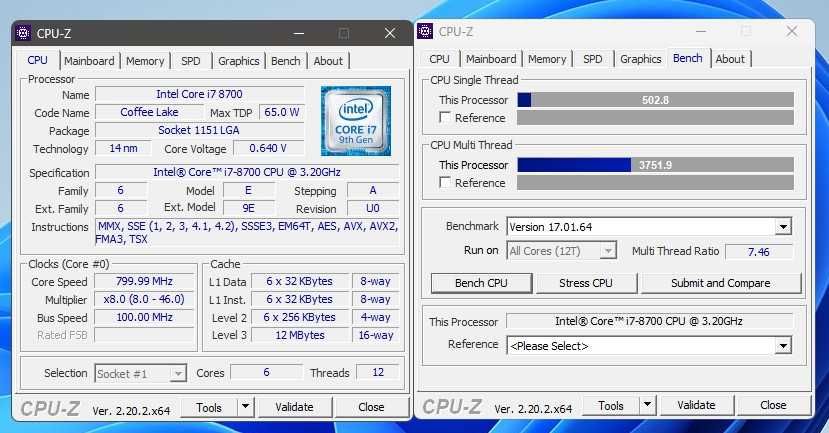
Task: Select the Bench tab in right window
Action: click(688, 58)
